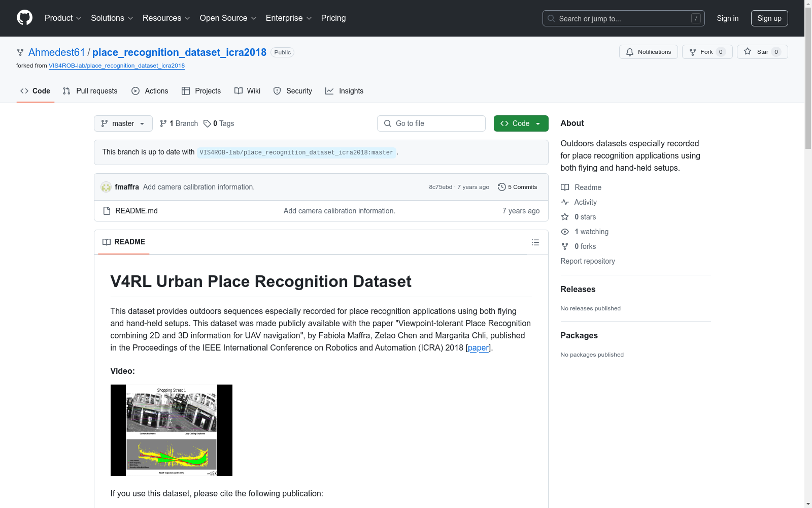Click the Sign in link
The height and width of the screenshot is (508, 812).
click(x=727, y=18)
